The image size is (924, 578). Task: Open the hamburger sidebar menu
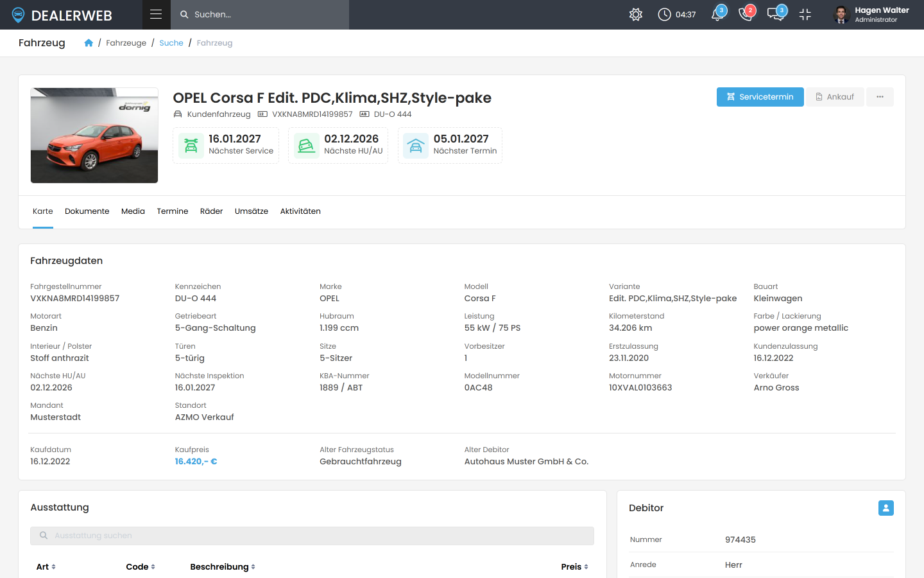(156, 14)
